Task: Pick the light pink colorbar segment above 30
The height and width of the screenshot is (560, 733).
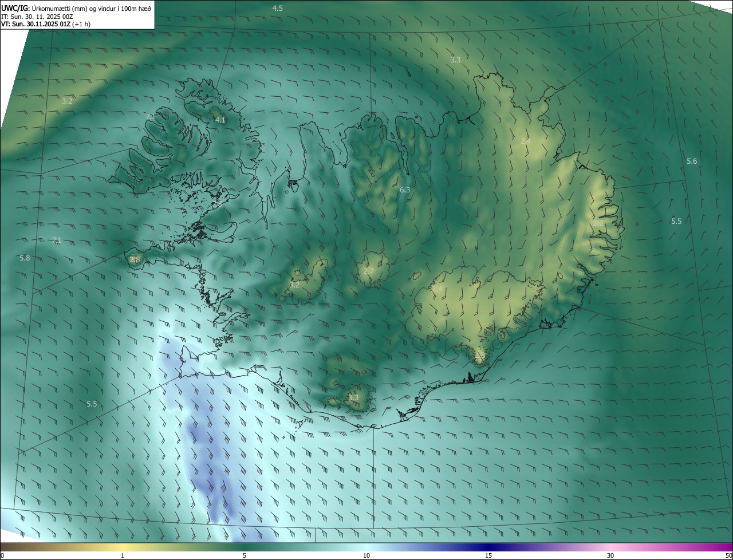Action: (610, 547)
